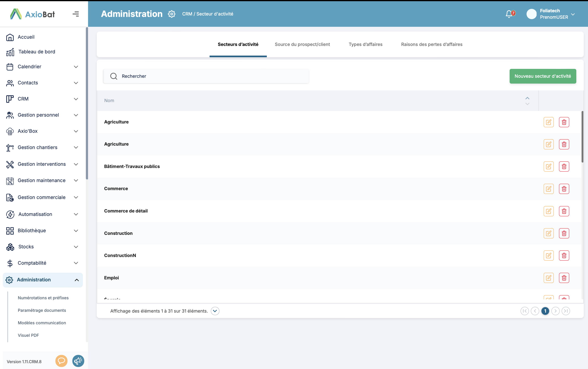
Task: Open Modèles communication submenu link
Action: [x=42, y=323]
